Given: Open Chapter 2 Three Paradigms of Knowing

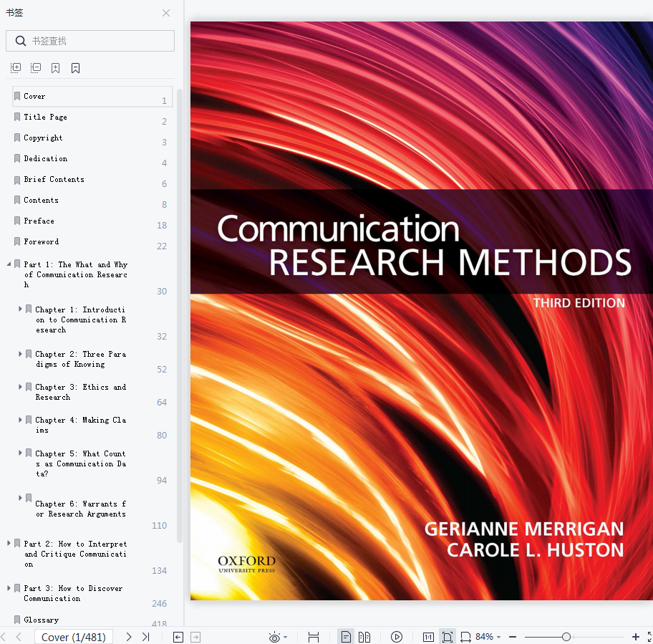Looking at the screenshot, I should click(81, 359).
